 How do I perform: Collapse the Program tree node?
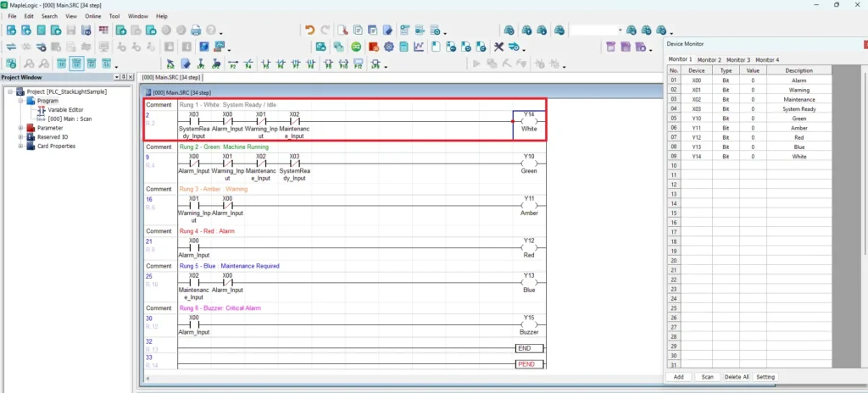point(21,101)
